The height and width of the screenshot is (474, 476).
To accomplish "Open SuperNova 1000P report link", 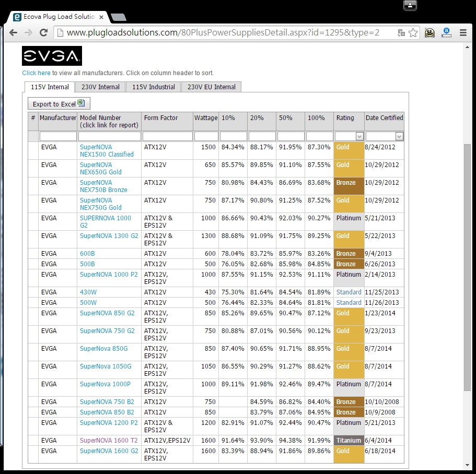I will click(x=105, y=384).
